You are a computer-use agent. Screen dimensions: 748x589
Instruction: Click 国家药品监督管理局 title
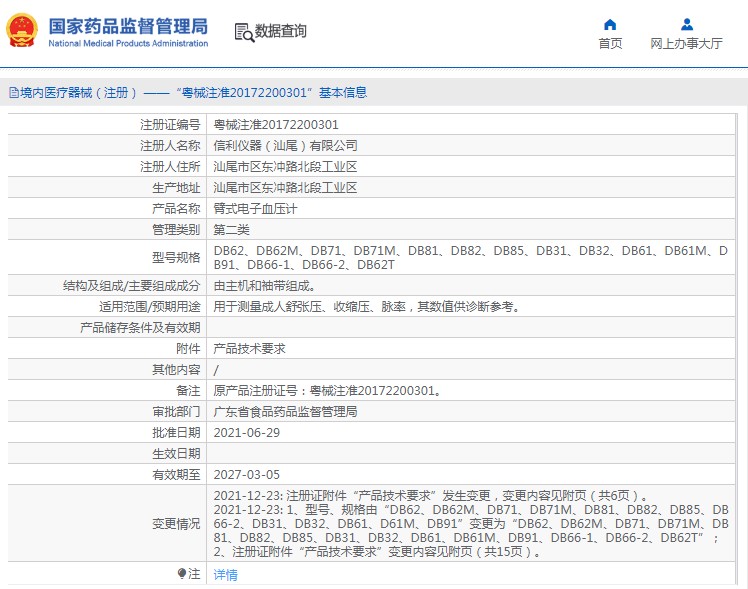[128, 26]
